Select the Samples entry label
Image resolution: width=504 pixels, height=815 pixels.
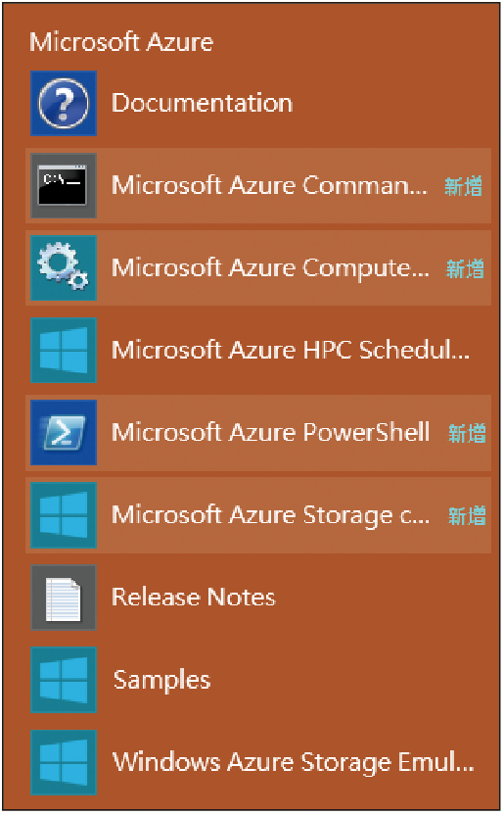(161, 680)
